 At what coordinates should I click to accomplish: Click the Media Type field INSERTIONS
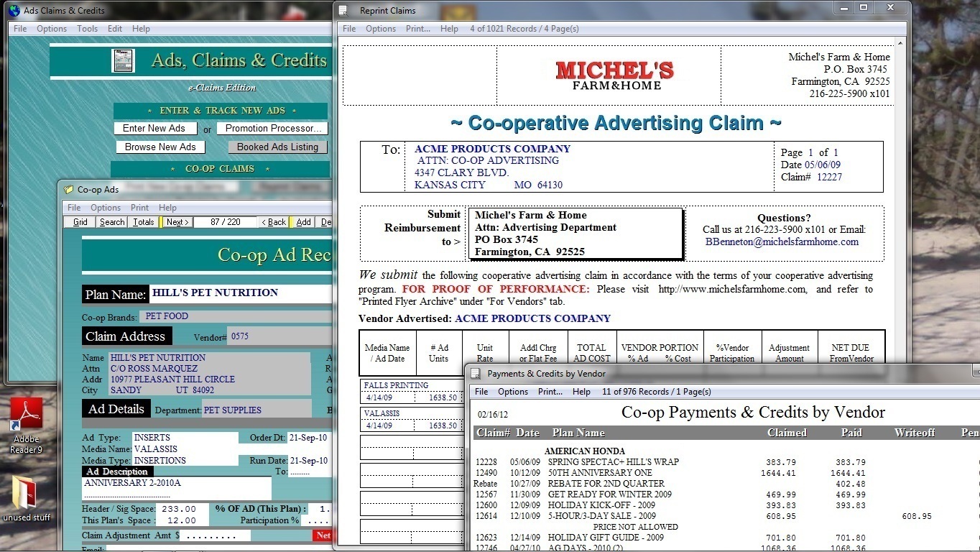pyautogui.click(x=185, y=461)
